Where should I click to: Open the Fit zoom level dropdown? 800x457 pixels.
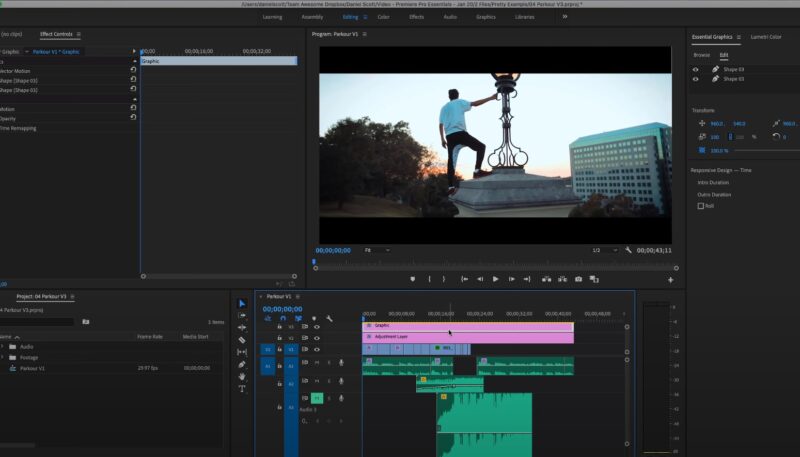coord(377,250)
